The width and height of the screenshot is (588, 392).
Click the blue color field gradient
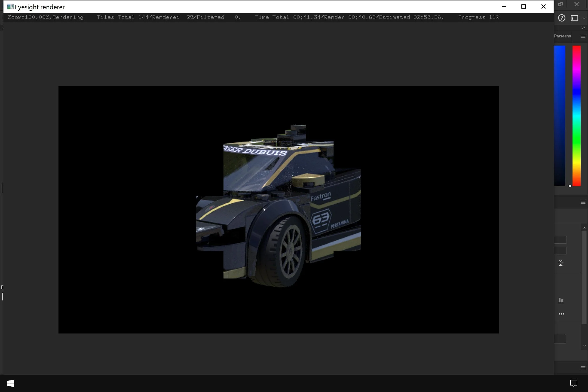[x=560, y=115]
